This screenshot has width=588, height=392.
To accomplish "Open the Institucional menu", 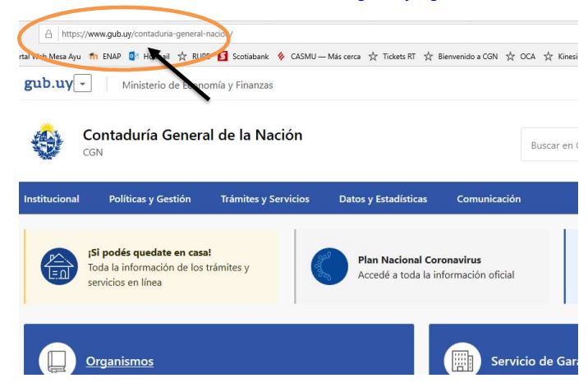I will 52,199.
